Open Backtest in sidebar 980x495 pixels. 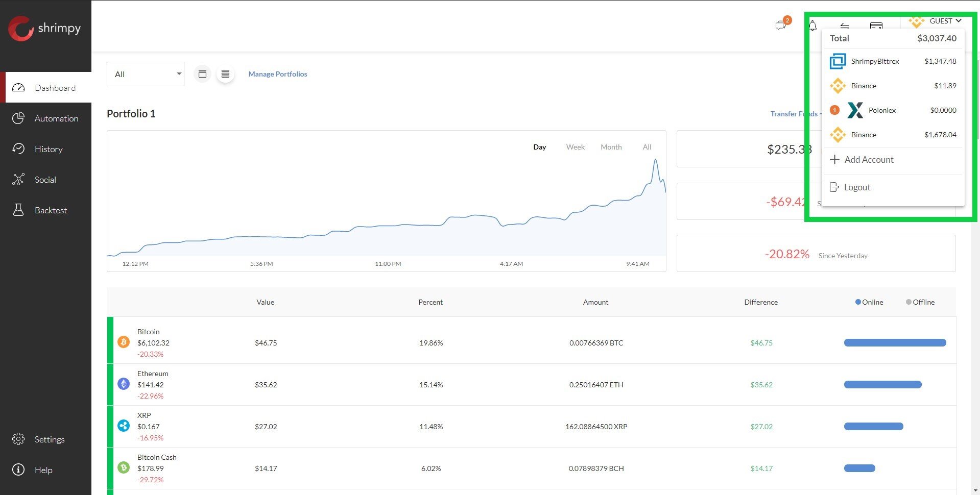[x=46, y=210]
